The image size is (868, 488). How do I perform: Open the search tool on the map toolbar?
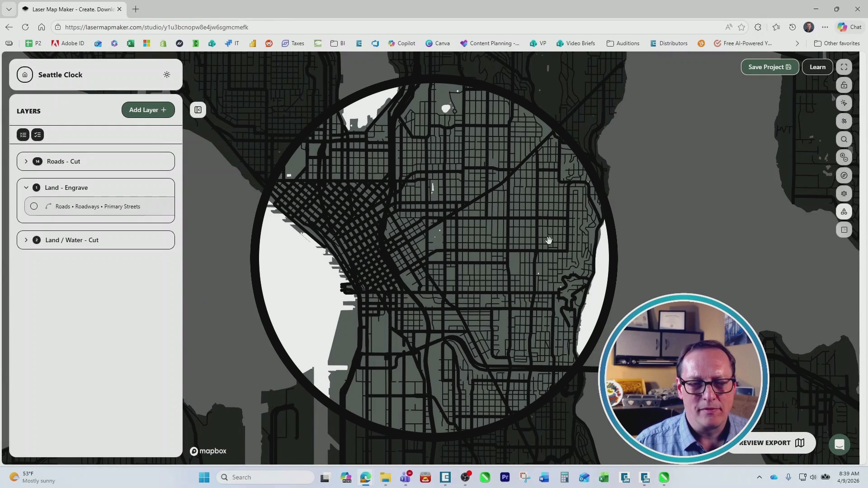click(844, 139)
